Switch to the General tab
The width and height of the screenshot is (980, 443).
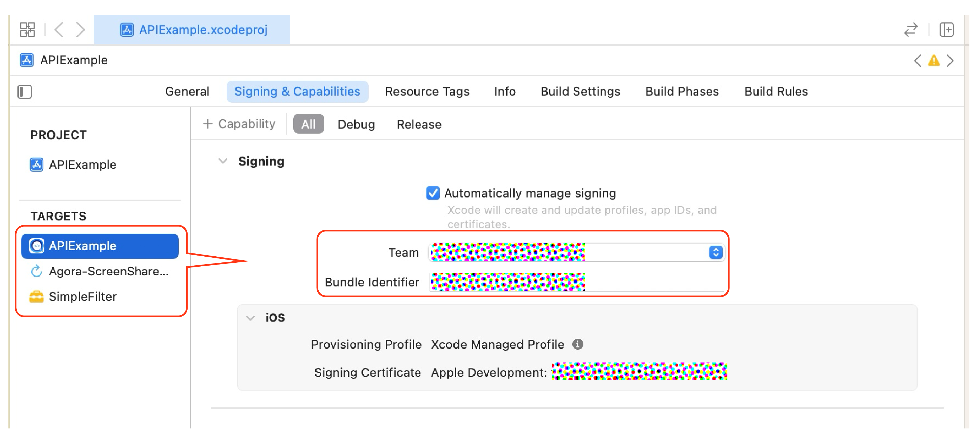[x=187, y=92]
